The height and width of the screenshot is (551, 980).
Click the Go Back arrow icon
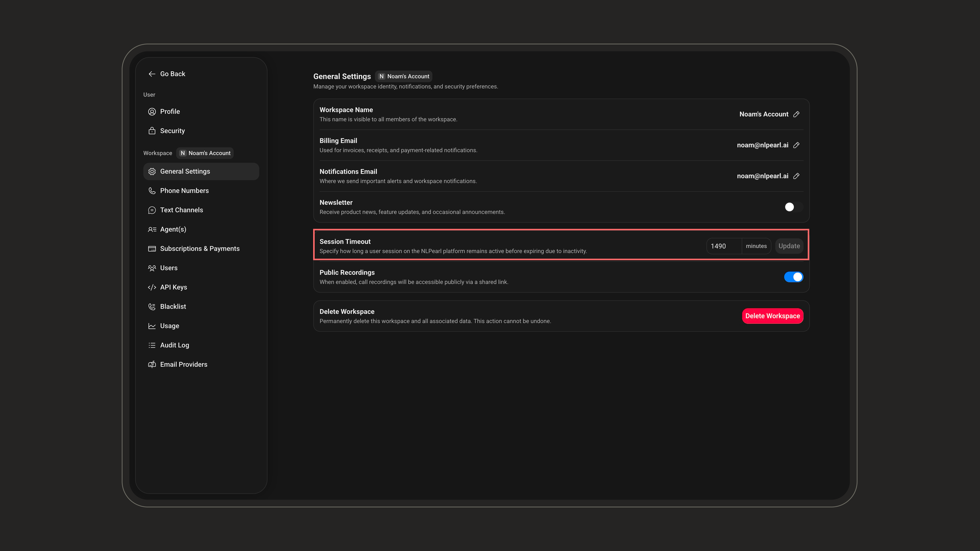point(152,74)
